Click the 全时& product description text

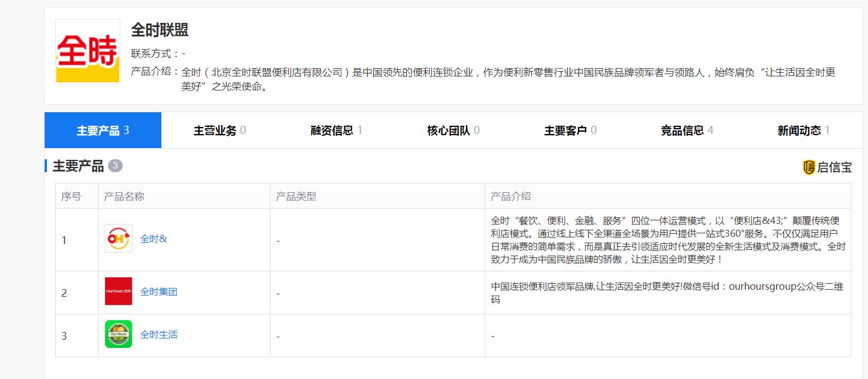(668, 240)
